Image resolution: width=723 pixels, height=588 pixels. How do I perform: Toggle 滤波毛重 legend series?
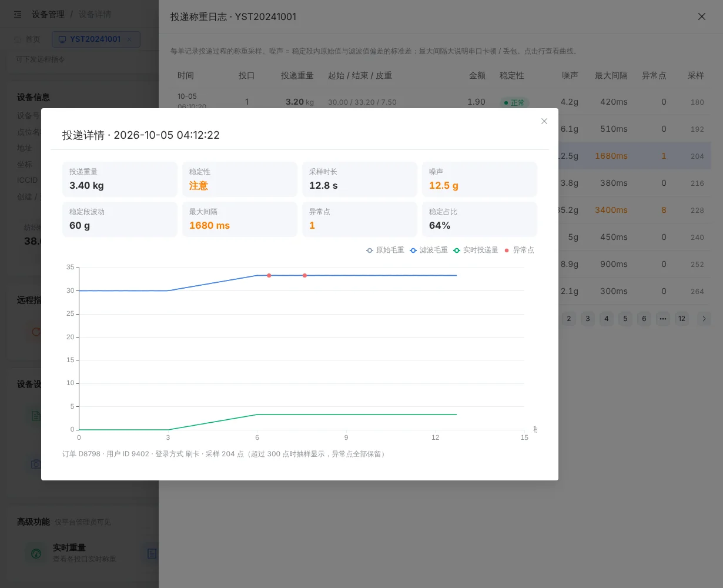click(x=429, y=250)
